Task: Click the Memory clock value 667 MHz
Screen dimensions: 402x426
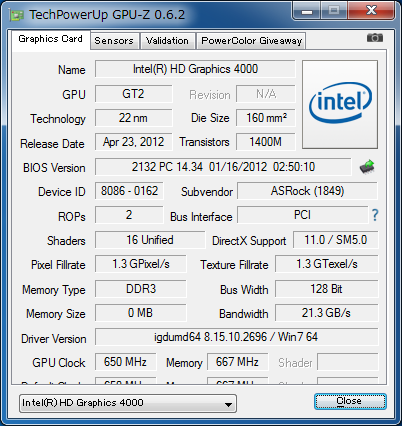Action: pyautogui.click(x=237, y=362)
